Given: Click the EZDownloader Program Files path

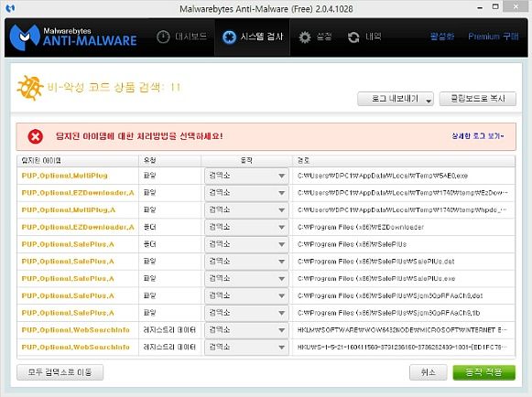Looking at the screenshot, I should point(361,227).
